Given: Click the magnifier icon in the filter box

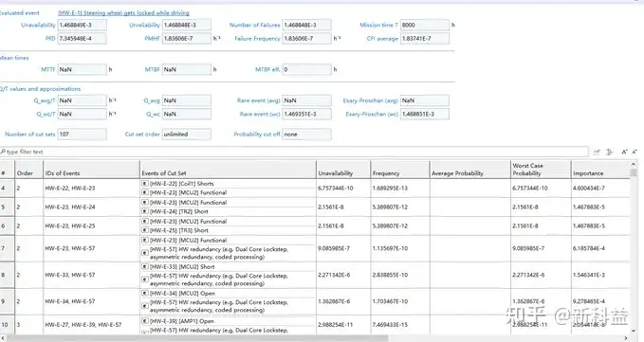Looking at the screenshot, I should (x=3, y=152).
